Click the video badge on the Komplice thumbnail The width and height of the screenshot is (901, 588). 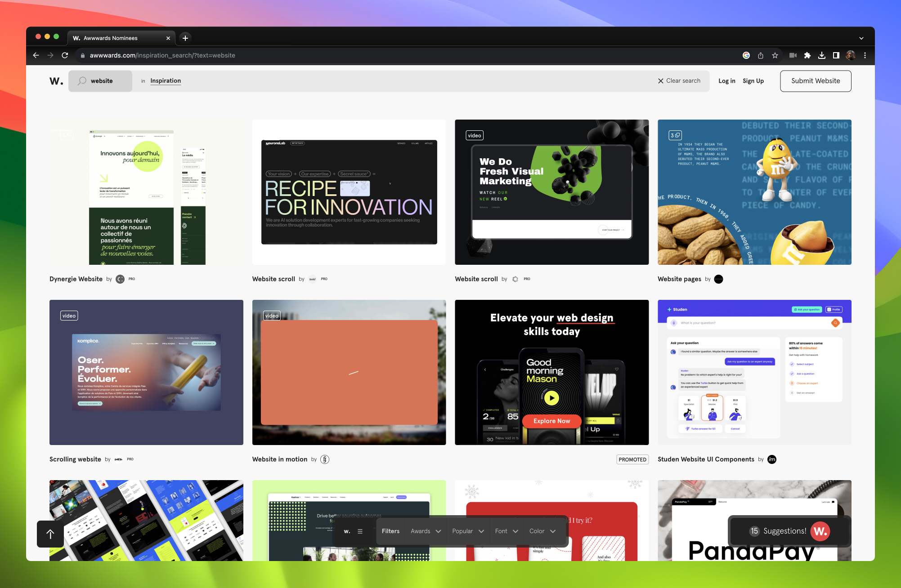click(69, 315)
